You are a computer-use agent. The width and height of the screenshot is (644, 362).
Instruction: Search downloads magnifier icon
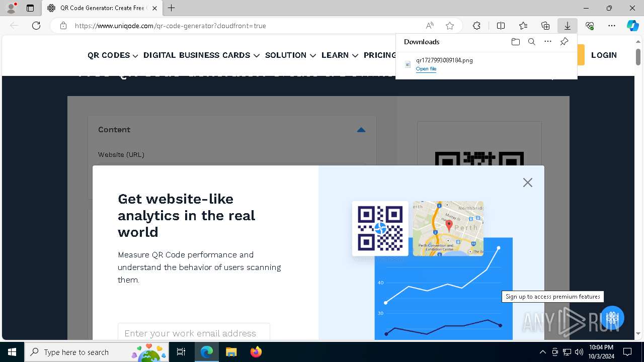[x=532, y=42]
